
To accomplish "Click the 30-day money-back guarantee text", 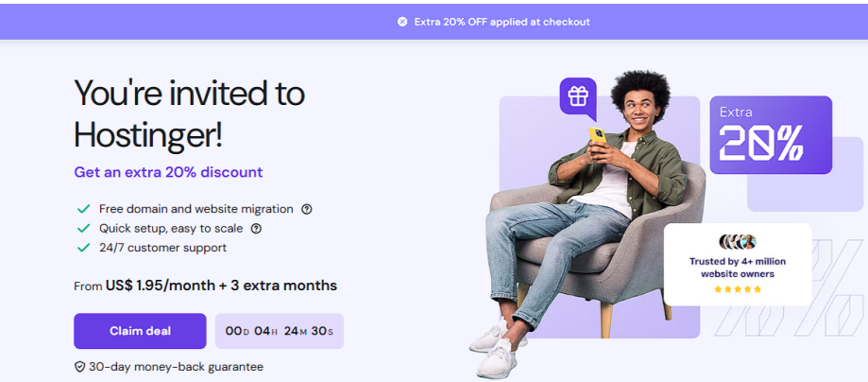I will pyautogui.click(x=176, y=367).
